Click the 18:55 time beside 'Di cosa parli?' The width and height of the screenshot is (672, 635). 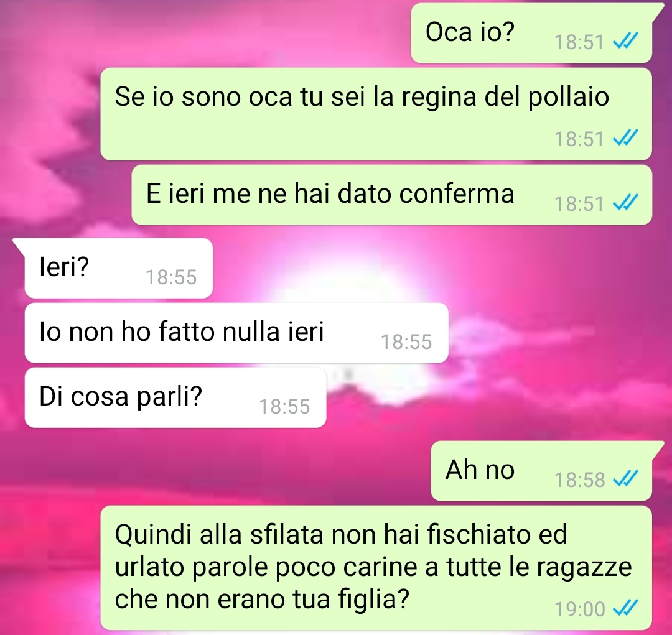click(x=284, y=406)
